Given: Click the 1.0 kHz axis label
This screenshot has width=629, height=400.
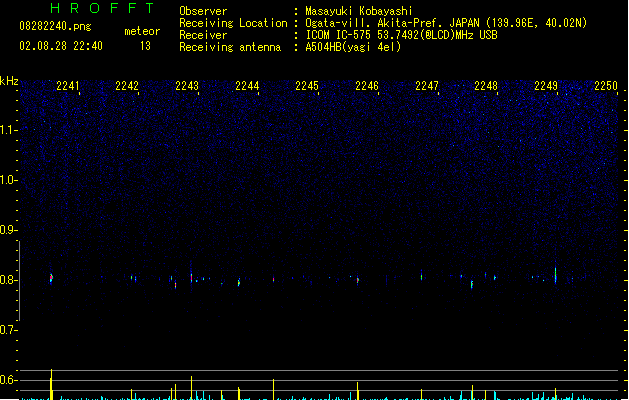Looking at the screenshot, I should click(x=8, y=180).
